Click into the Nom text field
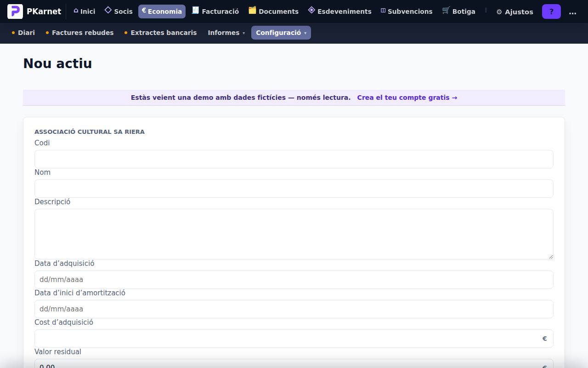Screen dimensions: 588x368 pos(294,189)
